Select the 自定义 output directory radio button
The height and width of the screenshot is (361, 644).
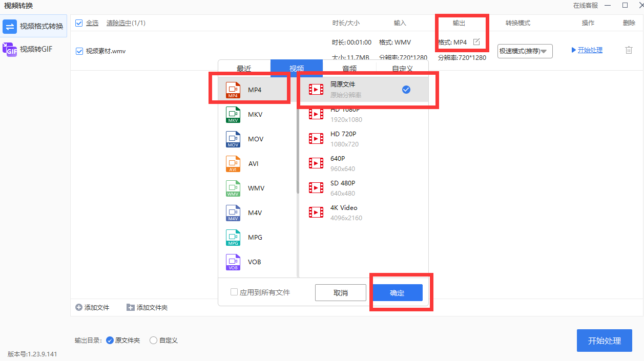click(153, 340)
